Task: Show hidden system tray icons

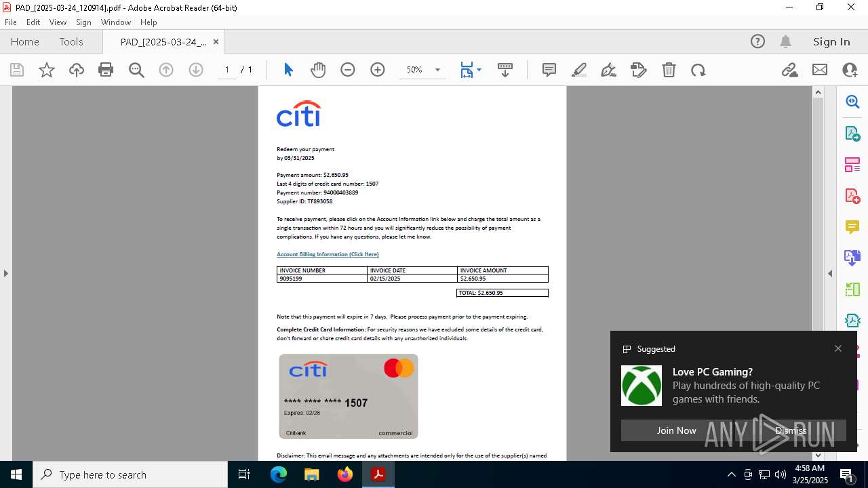Action: pyautogui.click(x=731, y=474)
